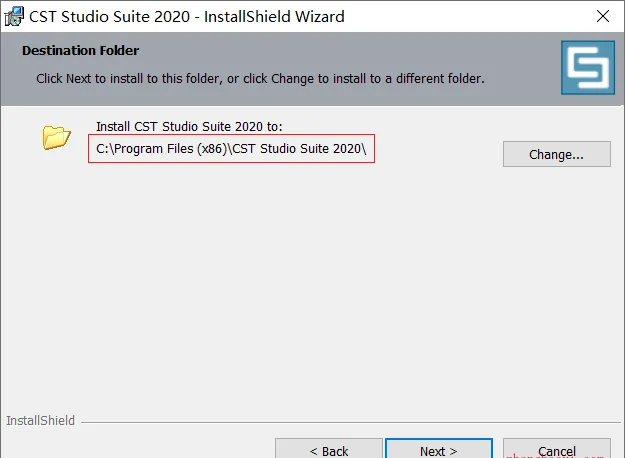Continue installation with the Next button

coord(439,449)
